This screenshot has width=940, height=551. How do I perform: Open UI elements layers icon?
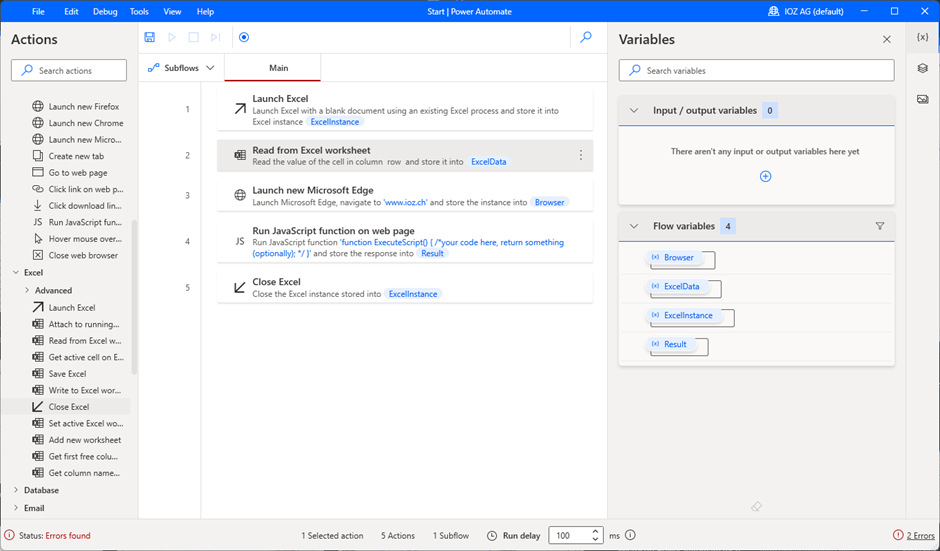pos(923,68)
